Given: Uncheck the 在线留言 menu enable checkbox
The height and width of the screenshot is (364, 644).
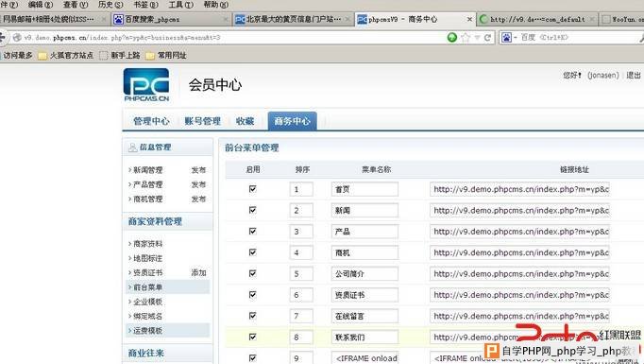Looking at the screenshot, I should pos(252,316).
